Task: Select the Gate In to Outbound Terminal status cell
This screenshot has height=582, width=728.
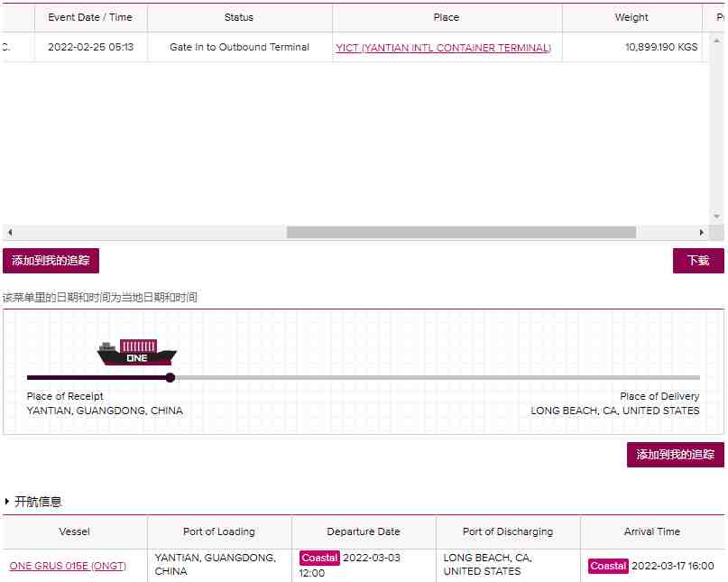Action: [x=239, y=47]
